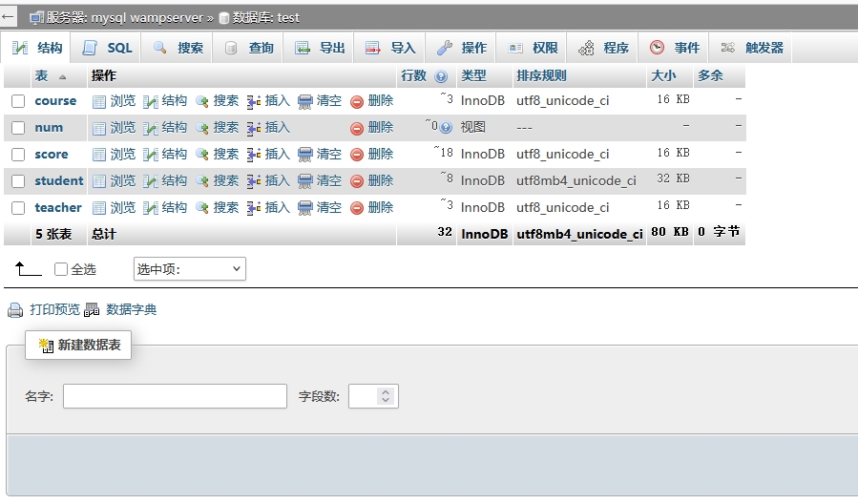This screenshot has width=858, height=504.
Task: Click the print preview printer icon
Action: click(x=15, y=310)
